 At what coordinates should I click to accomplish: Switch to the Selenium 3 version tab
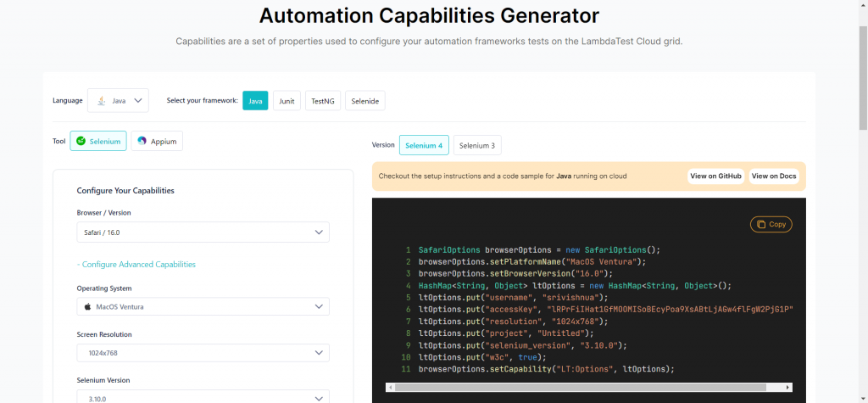click(476, 145)
